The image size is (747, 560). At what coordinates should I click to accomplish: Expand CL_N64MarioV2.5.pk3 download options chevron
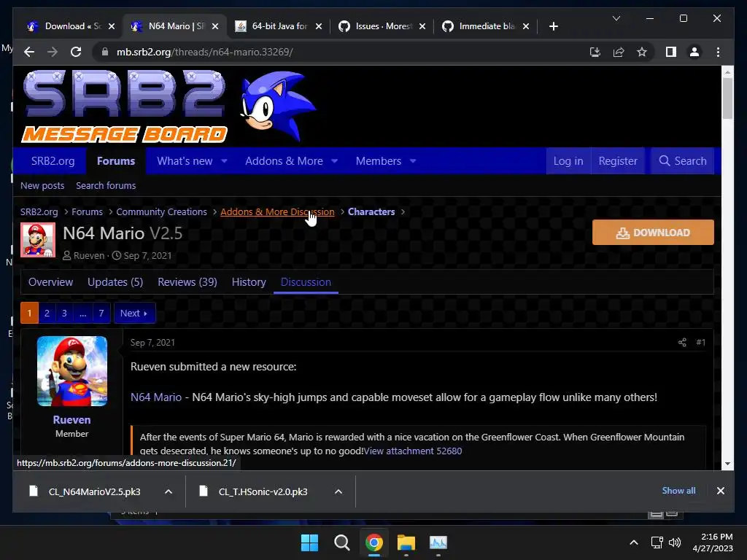click(169, 491)
